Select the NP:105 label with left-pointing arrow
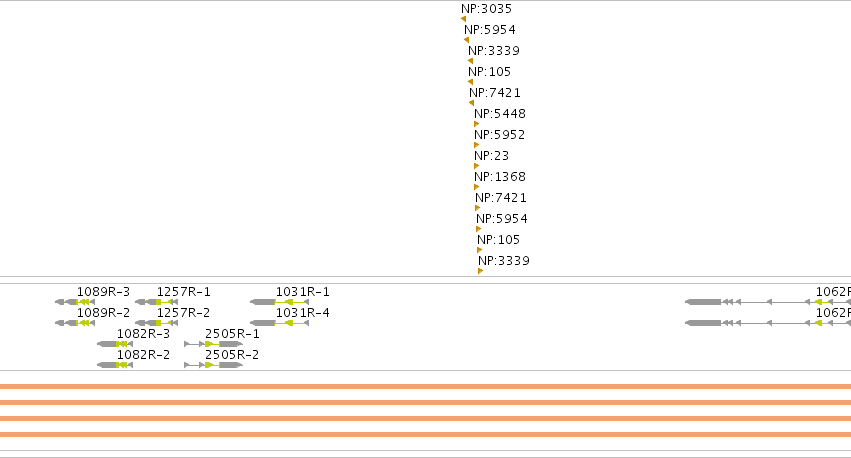The width and height of the screenshot is (851, 458). tap(490, 72)
